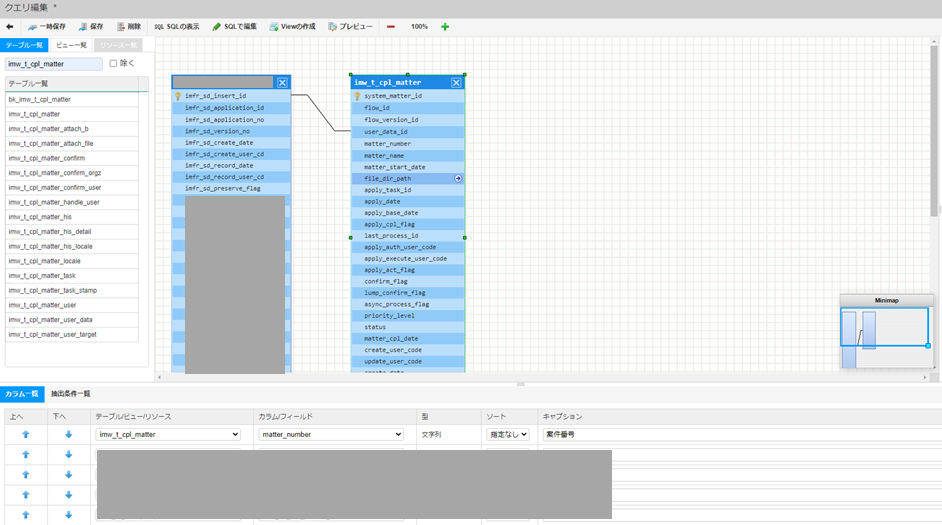
Task: Select the カラム一覧 tab
Action: 22,394
